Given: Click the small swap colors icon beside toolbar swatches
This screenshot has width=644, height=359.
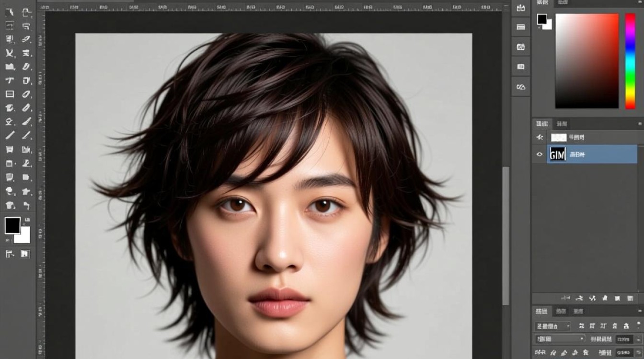Looking at the screenshot, I should [x=27, y=220].
